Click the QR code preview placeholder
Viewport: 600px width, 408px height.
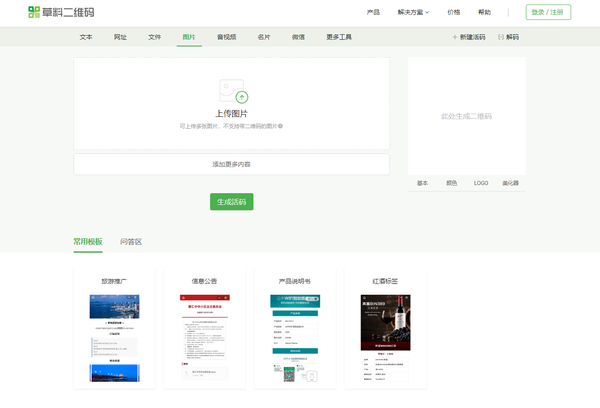click(466, 116)
